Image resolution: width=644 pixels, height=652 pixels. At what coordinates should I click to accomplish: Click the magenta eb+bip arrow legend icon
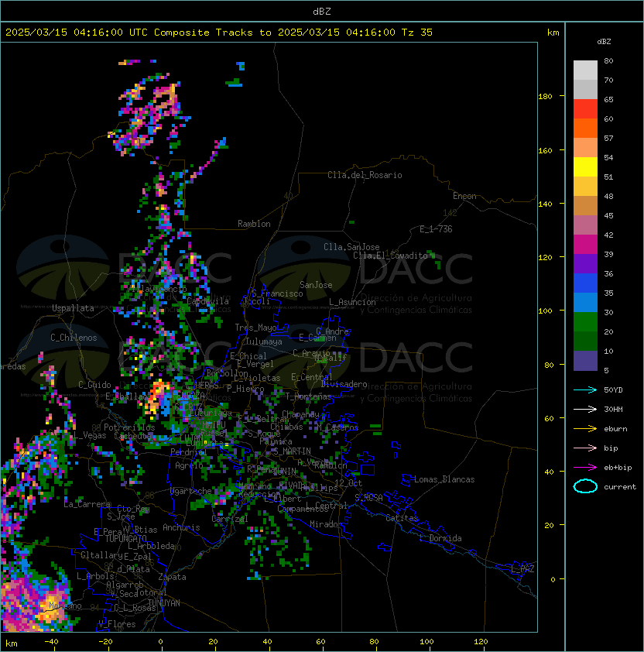click(585, 468)
